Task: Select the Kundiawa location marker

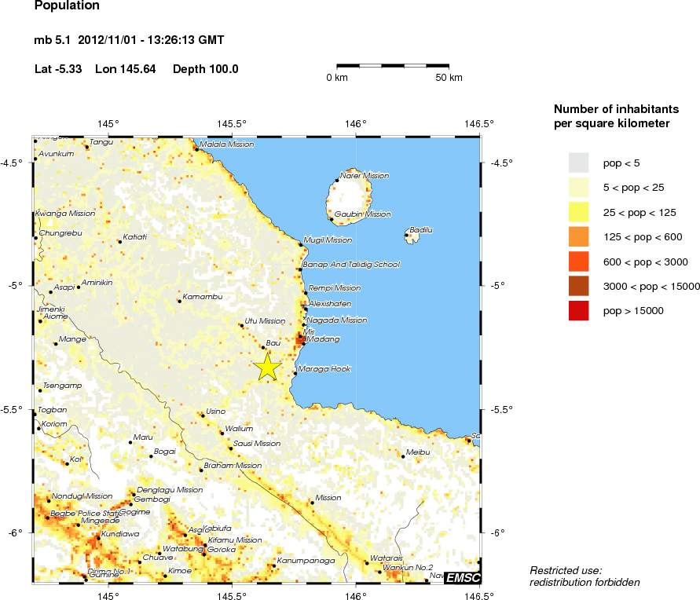Action: coord(99,538)
